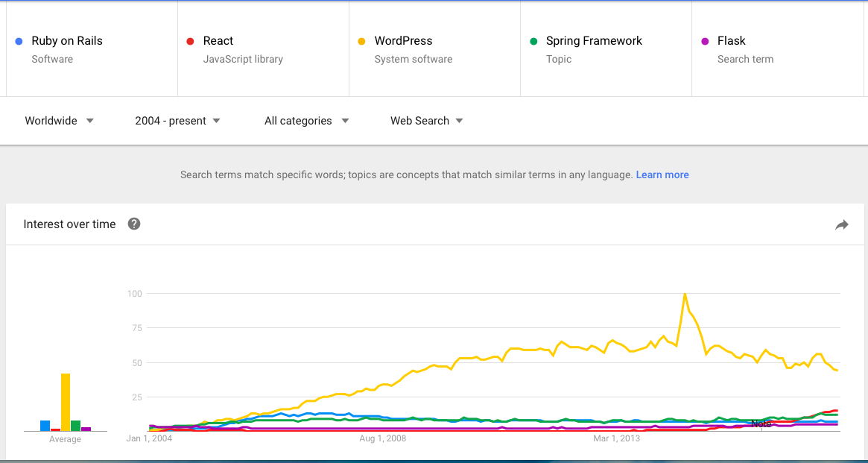The height and width of the screenshot is (463, 868).
Task: Click the blue dot next to Ruby on Rails
Action: point(19,41)
